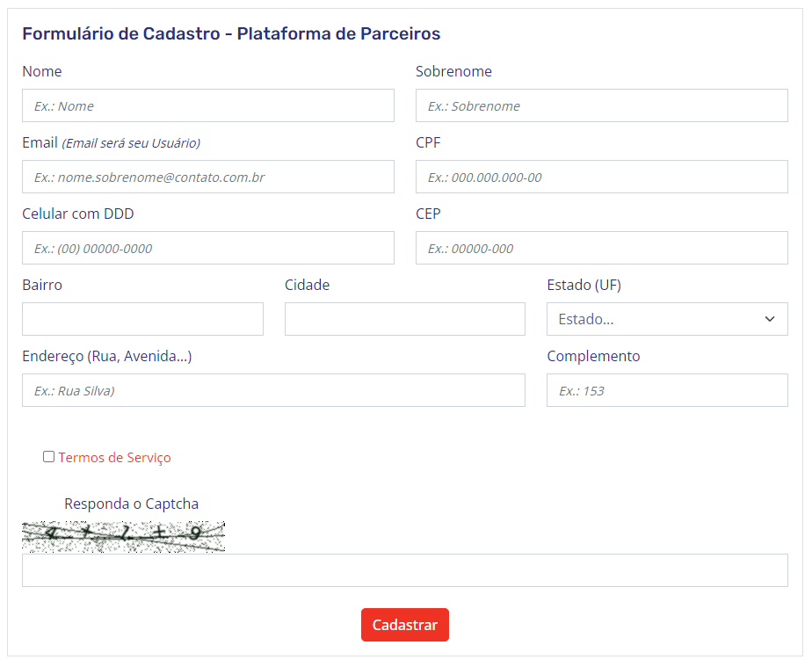Click the Celular com DDD field
This screenshot has height=667, width=812.
point(207,248)
